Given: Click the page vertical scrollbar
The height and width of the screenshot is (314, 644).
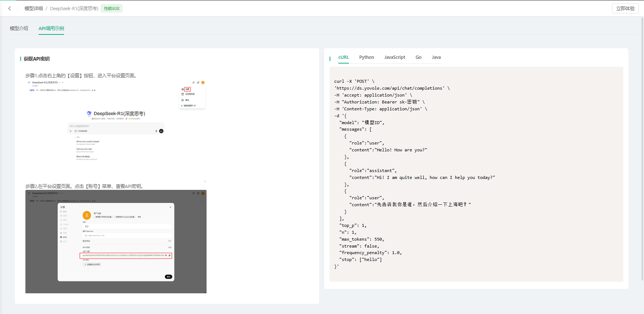Looking at the screenshot, I should pos(642,149).
